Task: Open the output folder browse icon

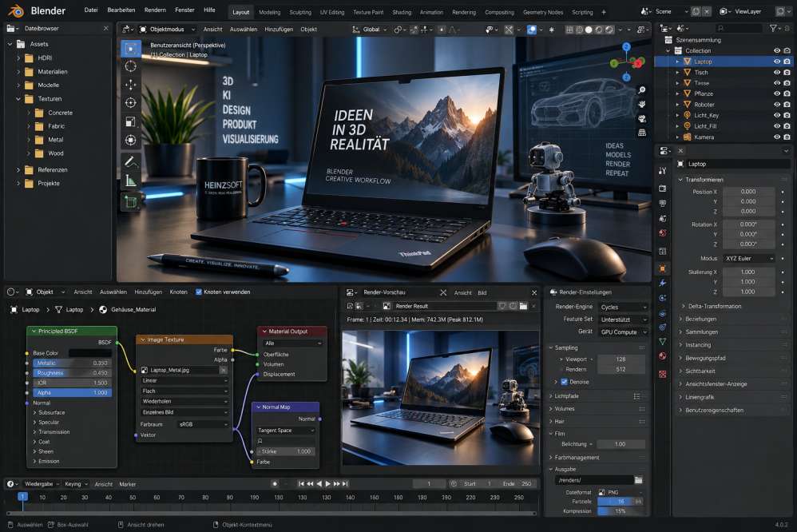Action: pos(638,480)
